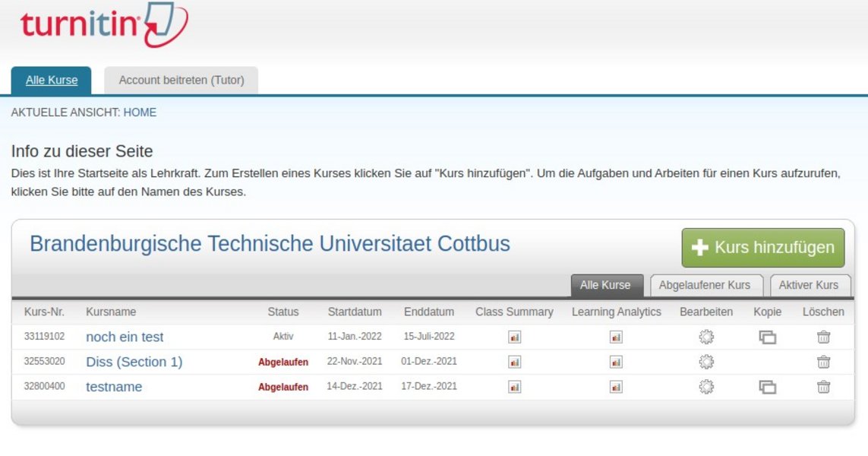This screenshot has height=456, width=868.
Task: Open Class Summary for noch ein test
Action: tap(514, 337)
